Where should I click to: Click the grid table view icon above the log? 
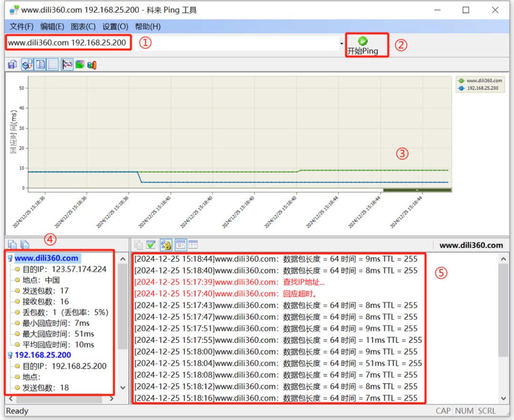193,245
